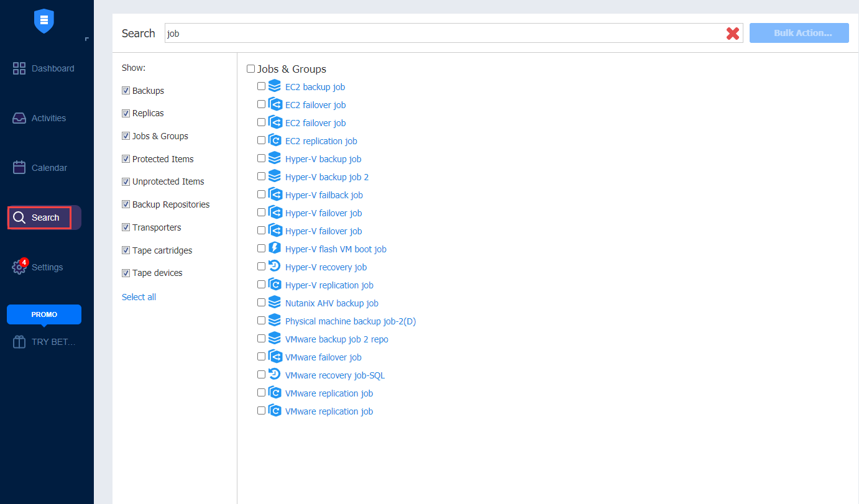The width and height of the screenshot is (859, 504).
Task: Open the Hyper-V backup job 2 link
Action: tap(327, 177)
